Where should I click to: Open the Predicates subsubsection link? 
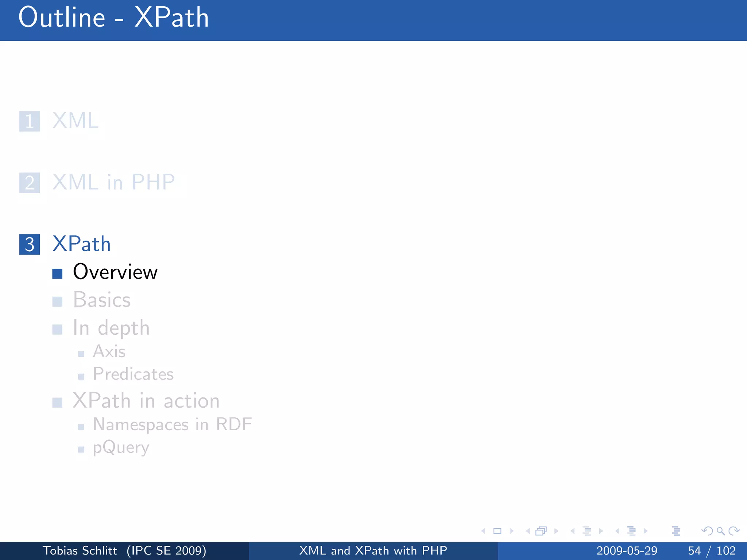(x=133, y=374)
